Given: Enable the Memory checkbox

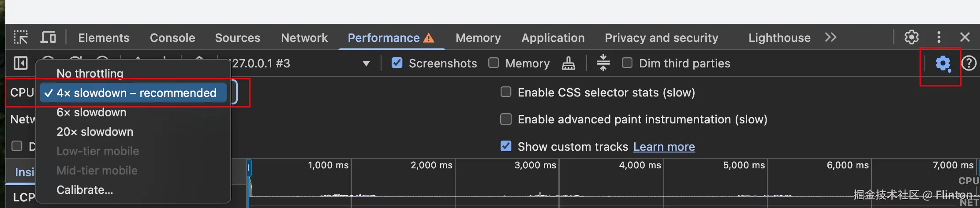Looking at the screenshot, I should 494,63.
